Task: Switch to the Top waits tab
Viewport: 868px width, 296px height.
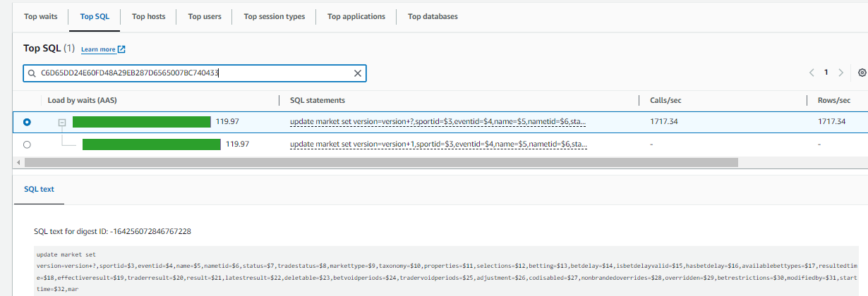Action: [x=40, y=16]
